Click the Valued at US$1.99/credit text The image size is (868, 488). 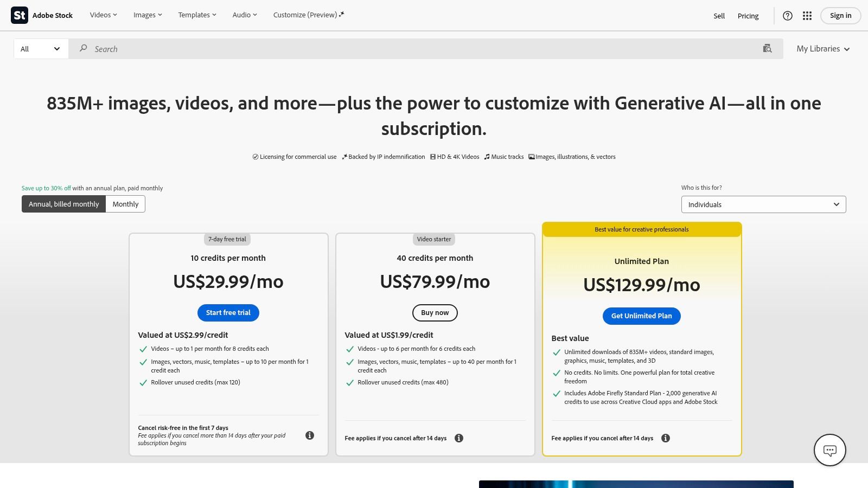pos(389,335)
